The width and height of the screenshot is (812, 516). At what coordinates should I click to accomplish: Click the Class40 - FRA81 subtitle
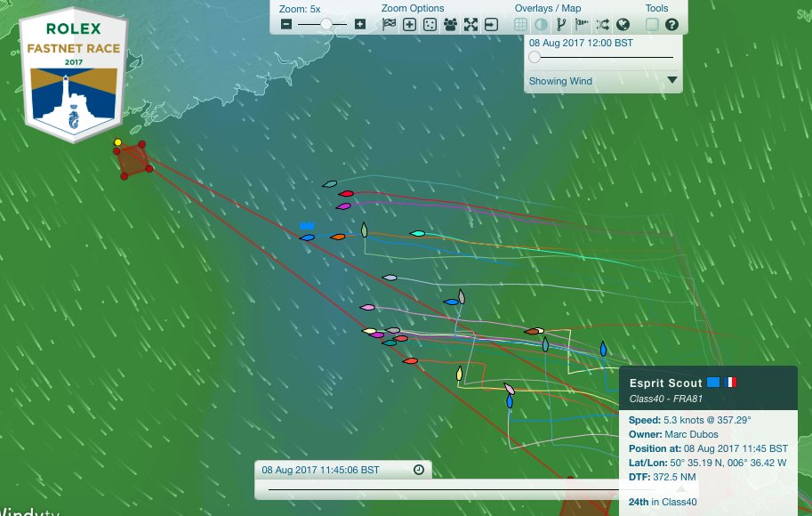coord(666,399)
